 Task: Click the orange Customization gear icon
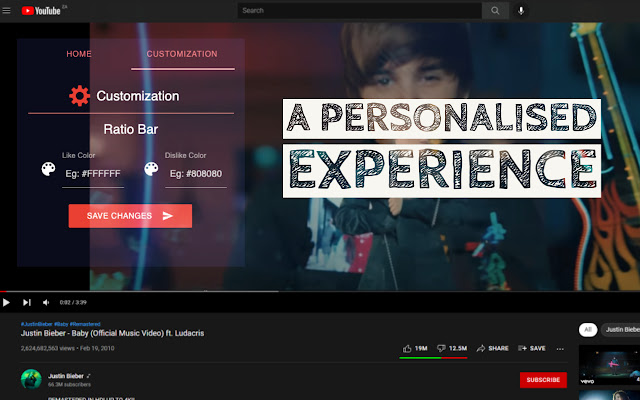tap(79, 96)
